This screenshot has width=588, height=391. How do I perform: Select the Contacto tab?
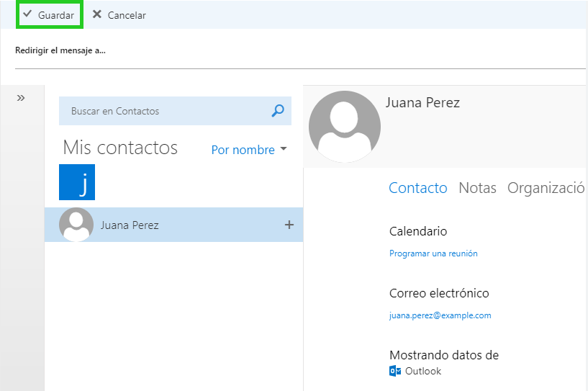coord(417,188)
